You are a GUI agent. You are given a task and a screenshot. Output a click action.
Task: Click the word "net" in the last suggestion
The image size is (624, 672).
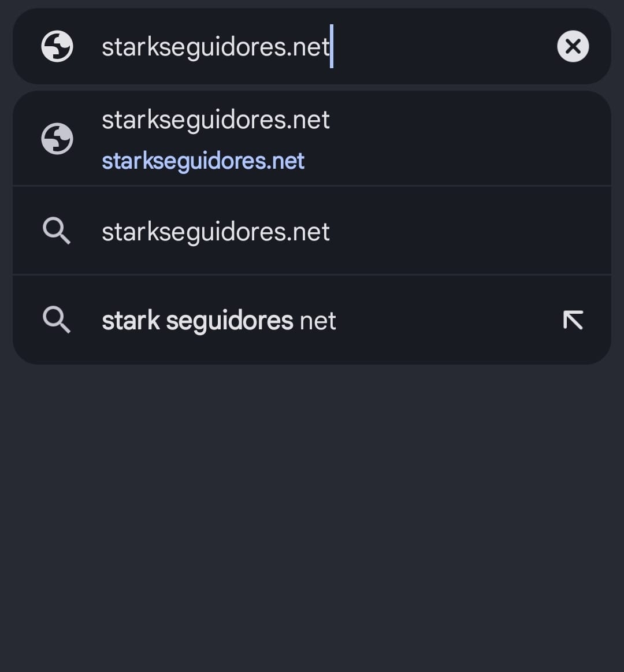318,321
